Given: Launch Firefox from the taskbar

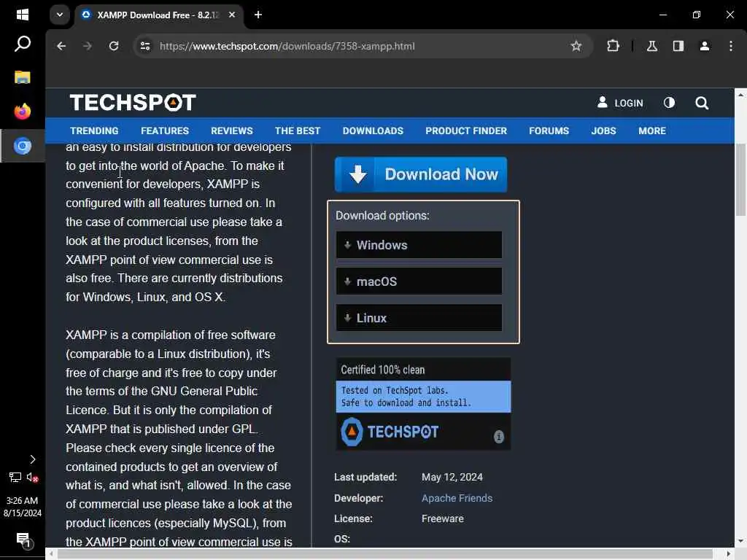Looking at the screenshot, I should click(23, 112).
